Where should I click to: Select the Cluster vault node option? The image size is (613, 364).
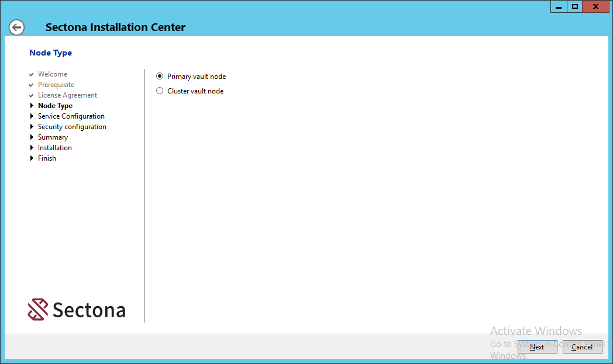159,91
